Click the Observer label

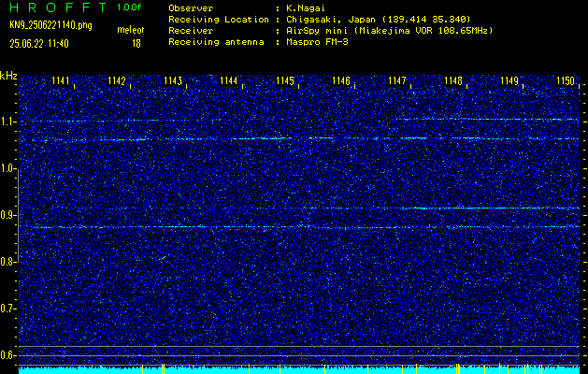click(x=191, y=8)
